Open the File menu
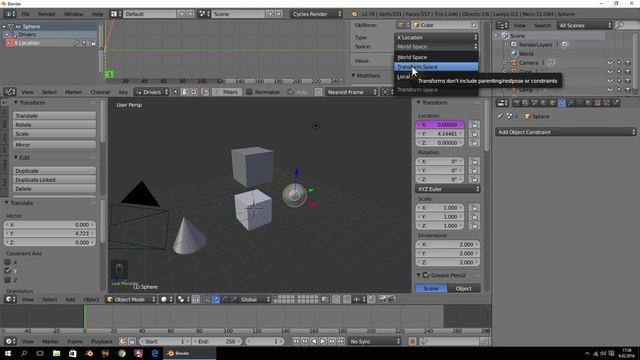640x360 pixels. [x=25, y=14]
